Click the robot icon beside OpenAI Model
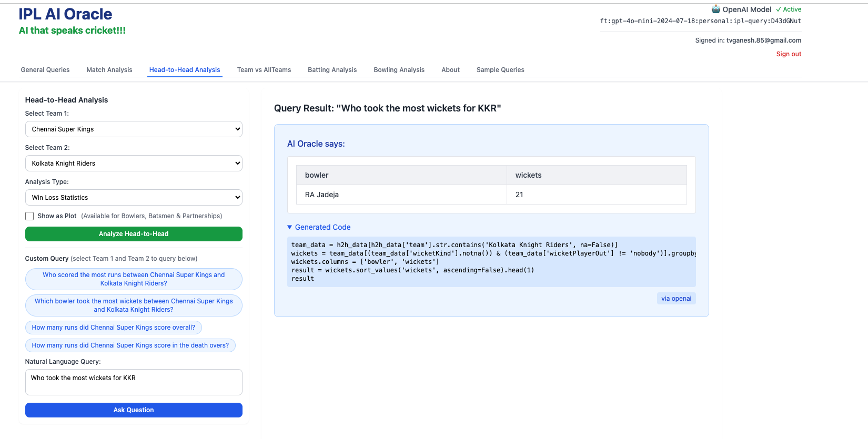 click(715, 9)
